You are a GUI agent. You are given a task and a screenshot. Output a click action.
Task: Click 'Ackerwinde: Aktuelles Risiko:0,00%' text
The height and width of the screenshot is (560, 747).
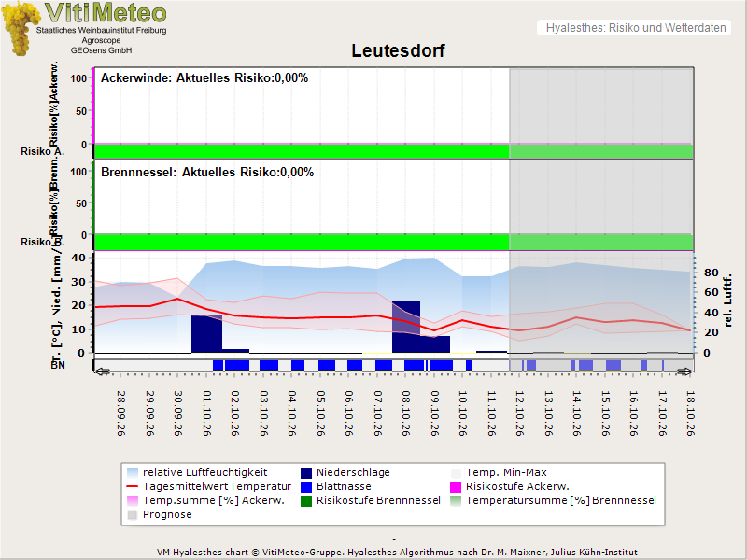[204, 78]
